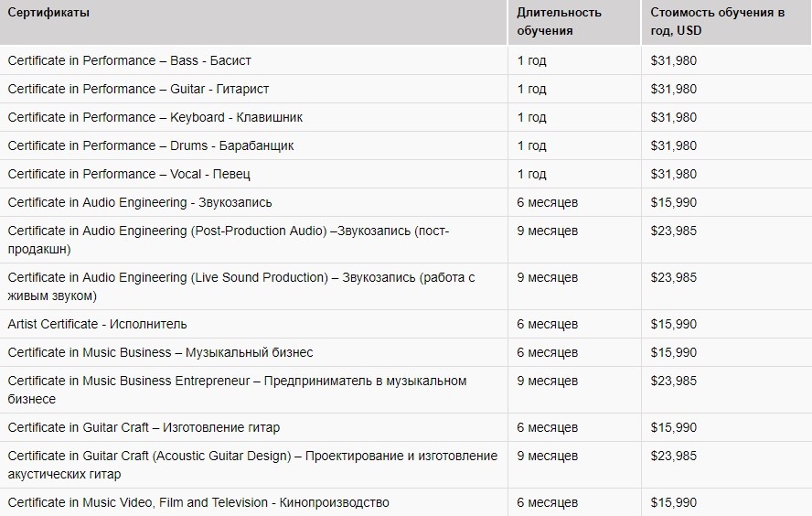Select "Certificate in Audio Engineering - Звукозапись" cell
The width and height of the screenshot is (812, 516).
[x=140, y=202]
